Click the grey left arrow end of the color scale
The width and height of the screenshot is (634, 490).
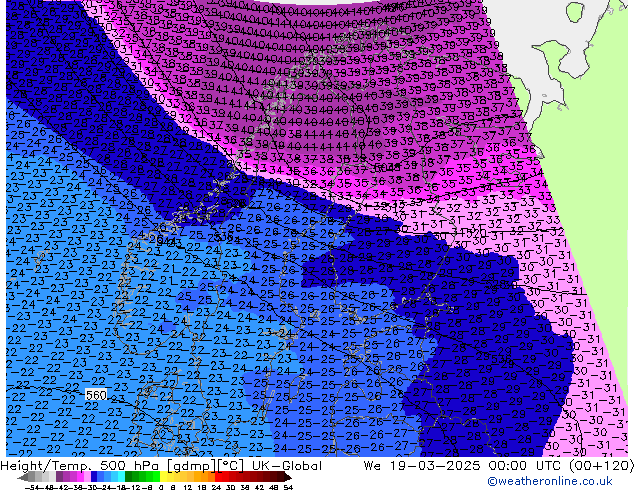23,478
